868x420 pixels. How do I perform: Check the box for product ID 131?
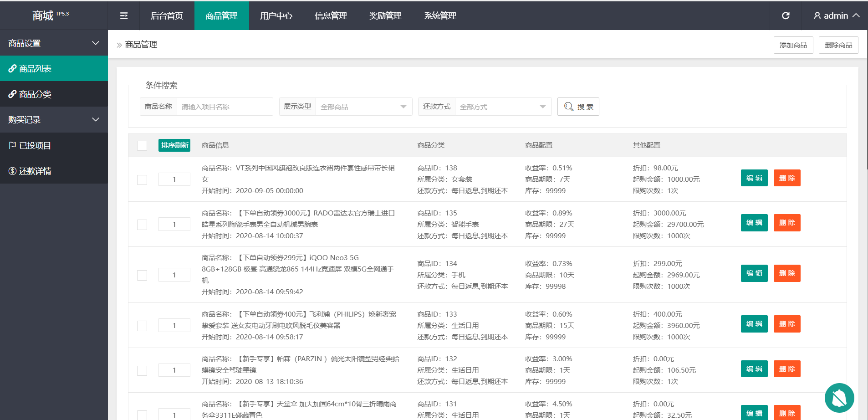(x=142, y=415)
